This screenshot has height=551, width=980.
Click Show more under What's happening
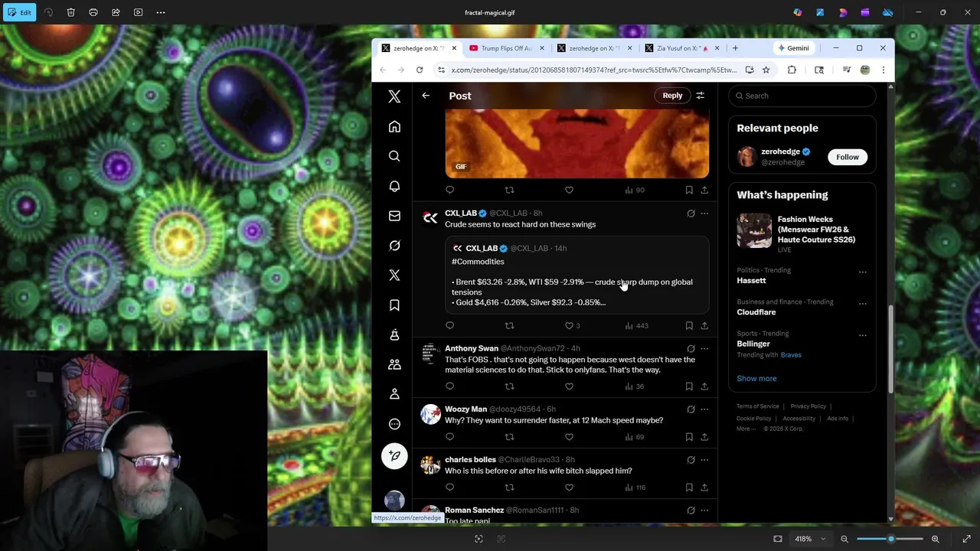[x=756, y=378]
